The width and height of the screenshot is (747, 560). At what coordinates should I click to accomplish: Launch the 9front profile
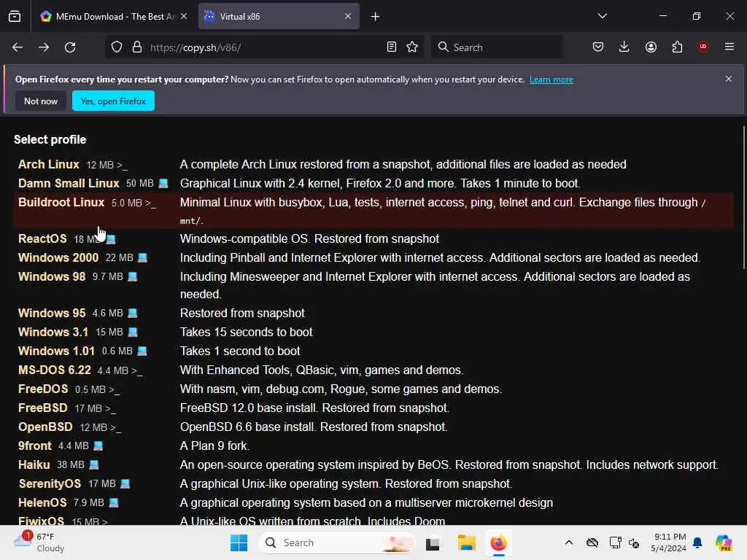pos(35,446)
